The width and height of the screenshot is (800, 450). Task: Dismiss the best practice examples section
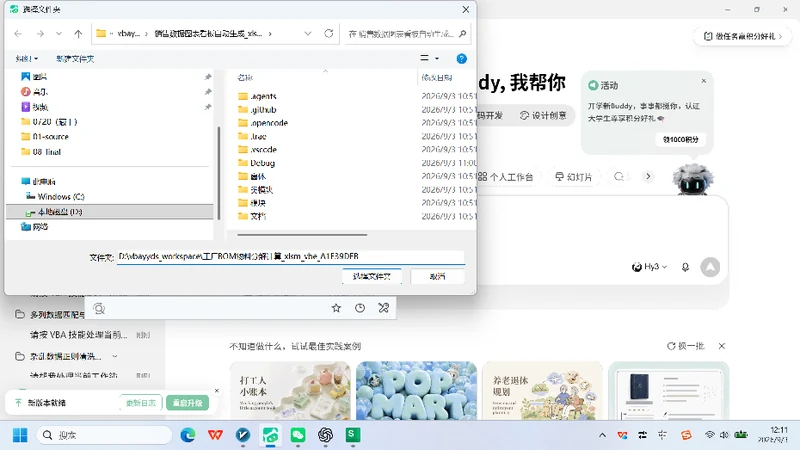coord(722,346)
